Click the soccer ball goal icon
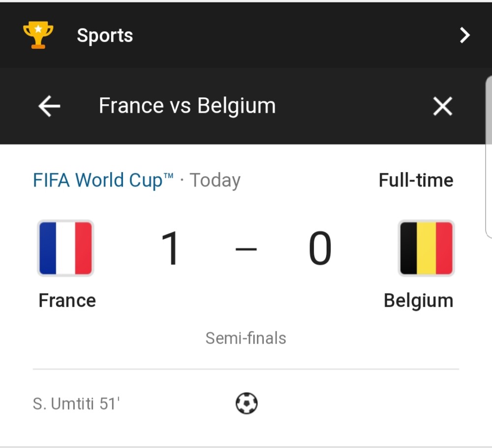492x448 pixels. click(x=246, y=403)
